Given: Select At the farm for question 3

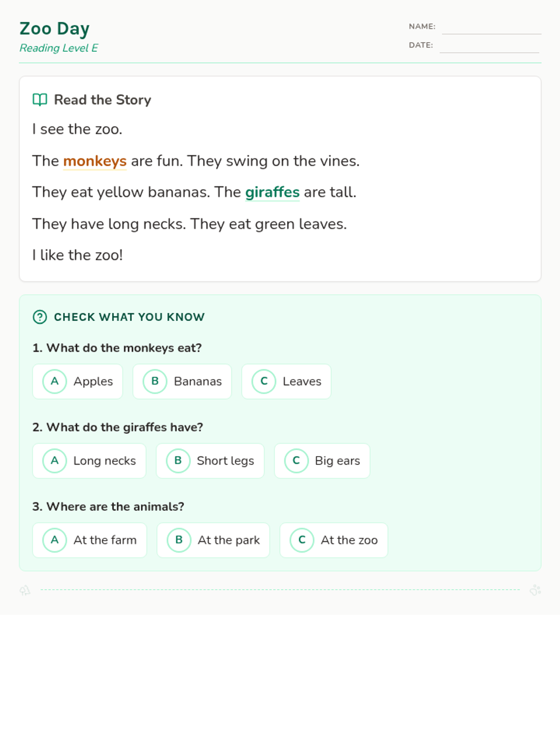Looking at the screenshot, I should coord(90,540).
